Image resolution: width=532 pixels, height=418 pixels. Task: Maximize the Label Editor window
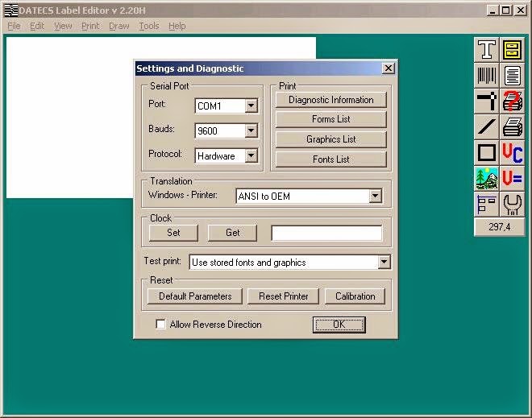point(505,10)
